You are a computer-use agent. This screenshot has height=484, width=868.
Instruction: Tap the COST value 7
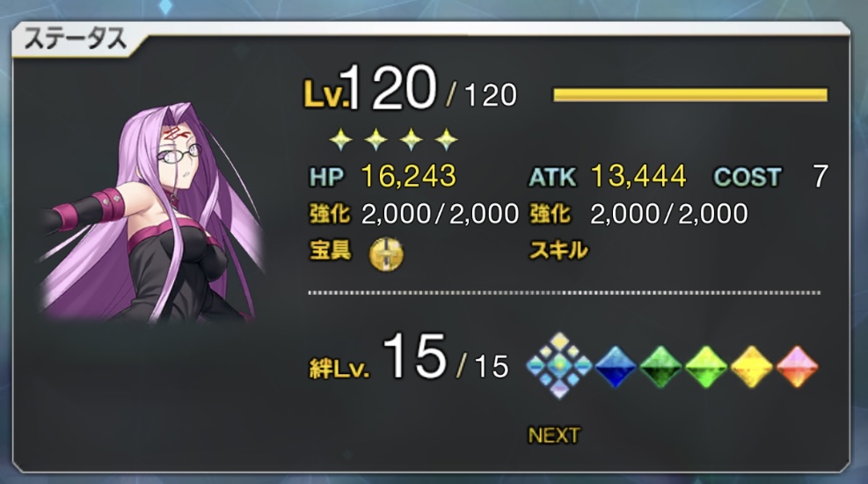click(x=821, y=176)
